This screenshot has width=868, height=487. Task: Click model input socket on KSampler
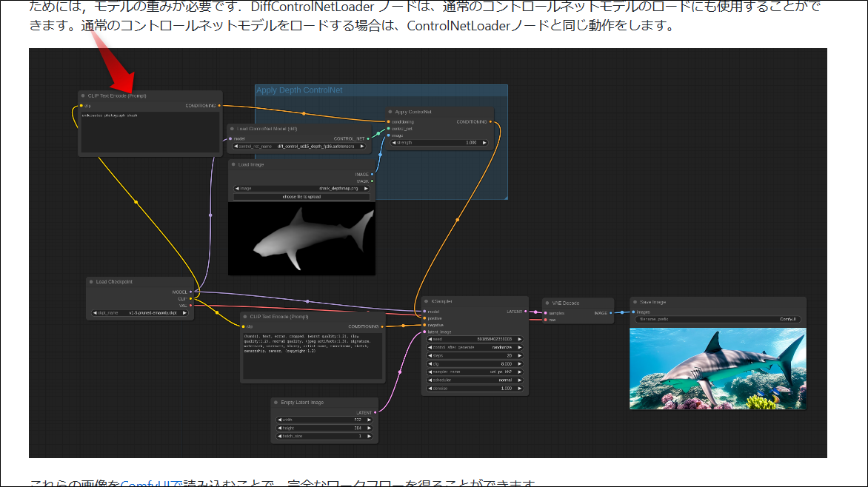click(x=424, y=312)
